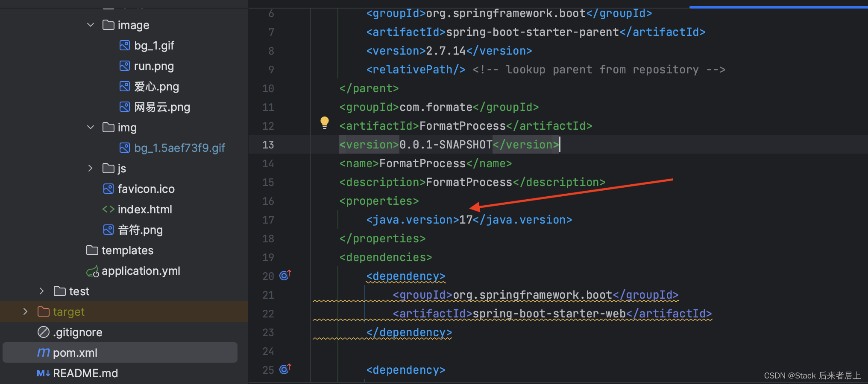Open application.yml file
Image resolution: width=868 pixels, height=384 pixels.
(x=141, y=271)
